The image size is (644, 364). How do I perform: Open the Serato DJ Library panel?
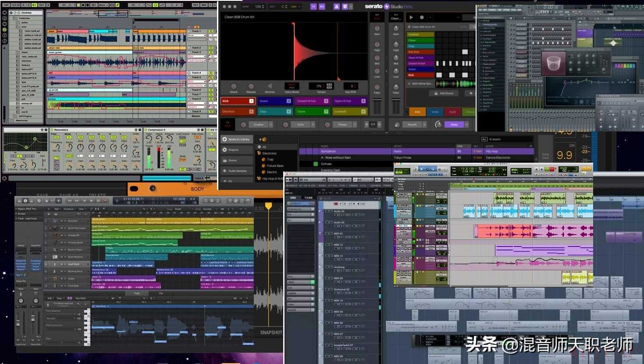click(237, 139)
